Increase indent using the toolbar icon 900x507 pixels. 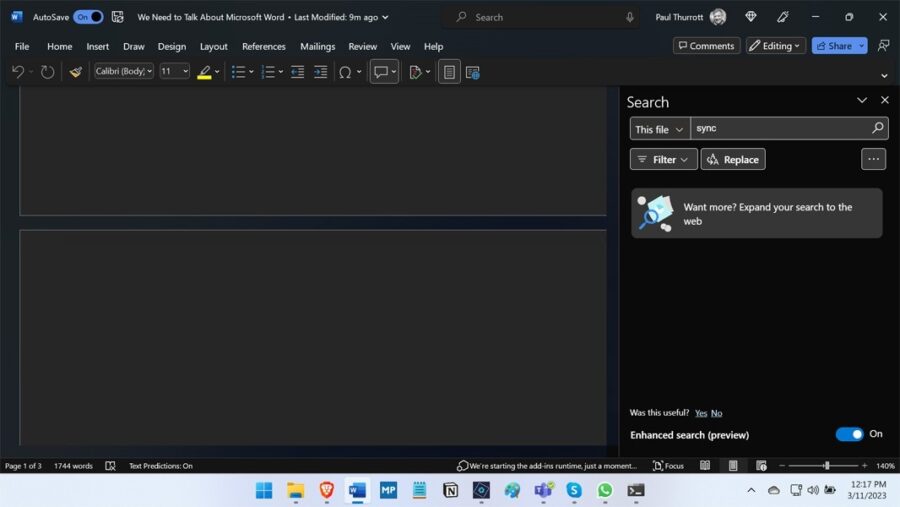coord(320,72)
